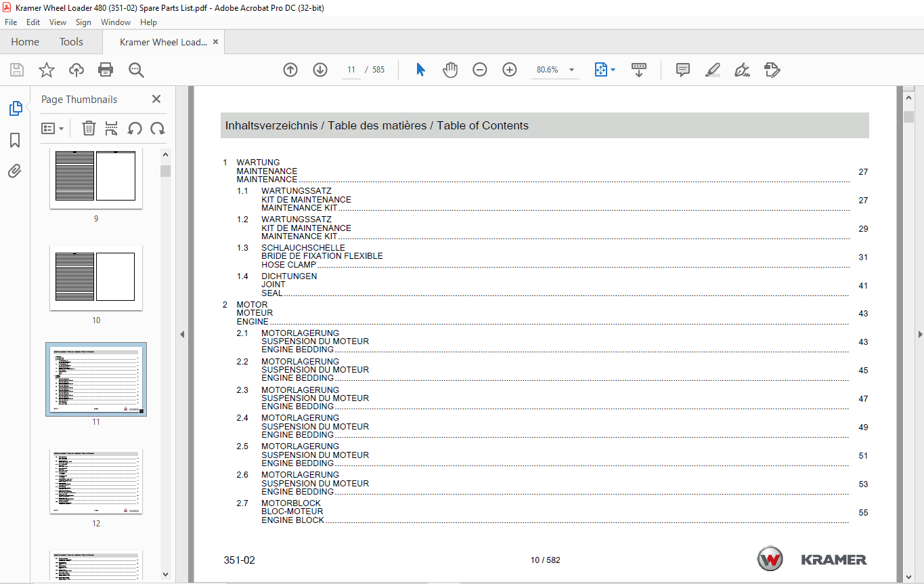This screenshot has height=584, width=924.
Task: Click '351-02' footer model code
Action: click(240, 560)
